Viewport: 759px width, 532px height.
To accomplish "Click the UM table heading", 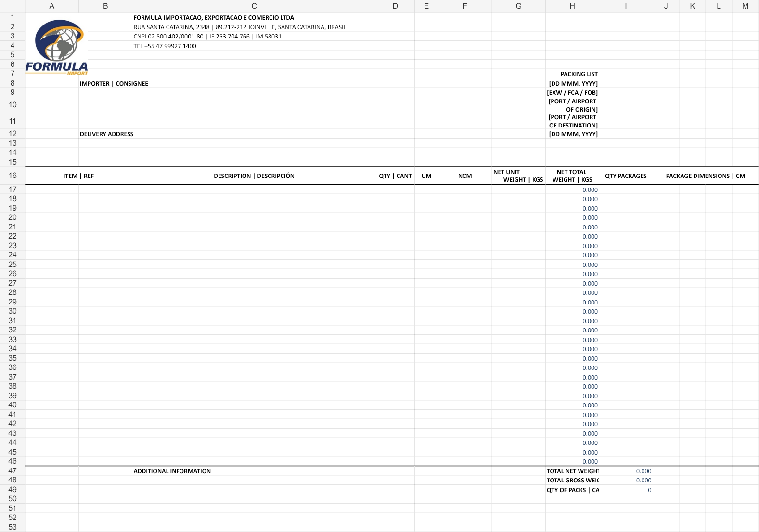I will tap(426, 176).
